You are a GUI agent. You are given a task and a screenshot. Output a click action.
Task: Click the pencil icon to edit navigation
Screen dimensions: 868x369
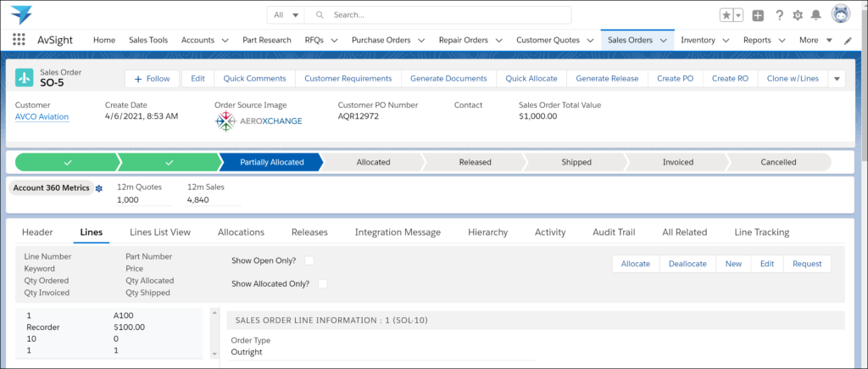pyautogui.click(x=848, y=41)
